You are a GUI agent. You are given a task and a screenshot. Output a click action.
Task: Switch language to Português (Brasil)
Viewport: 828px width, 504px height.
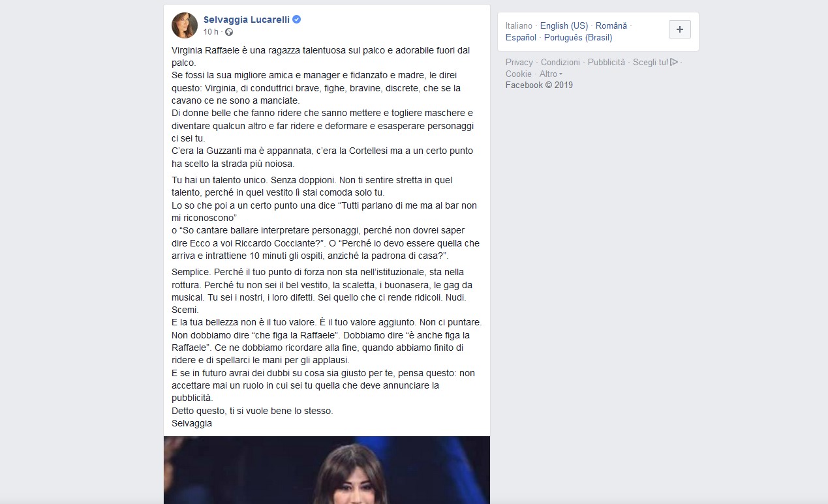pyautogui.click(x=578, y=37)
